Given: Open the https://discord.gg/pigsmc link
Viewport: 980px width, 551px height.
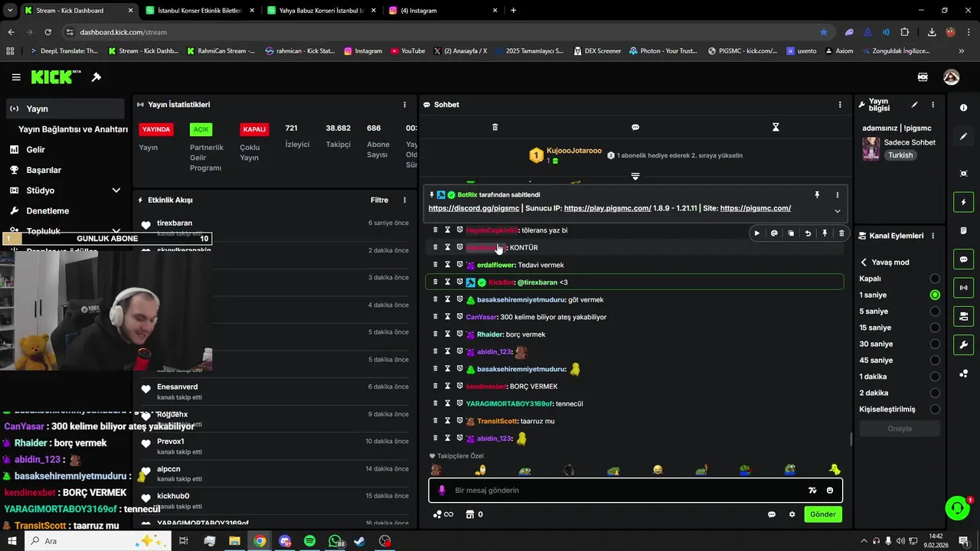Looking at the screenshot, I should [474, 208].
